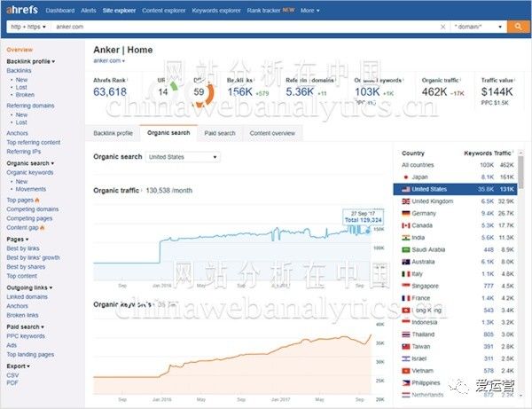Open Content explorer in the top navigation
This screenshot has width=532, height=409.
[164, 11]
